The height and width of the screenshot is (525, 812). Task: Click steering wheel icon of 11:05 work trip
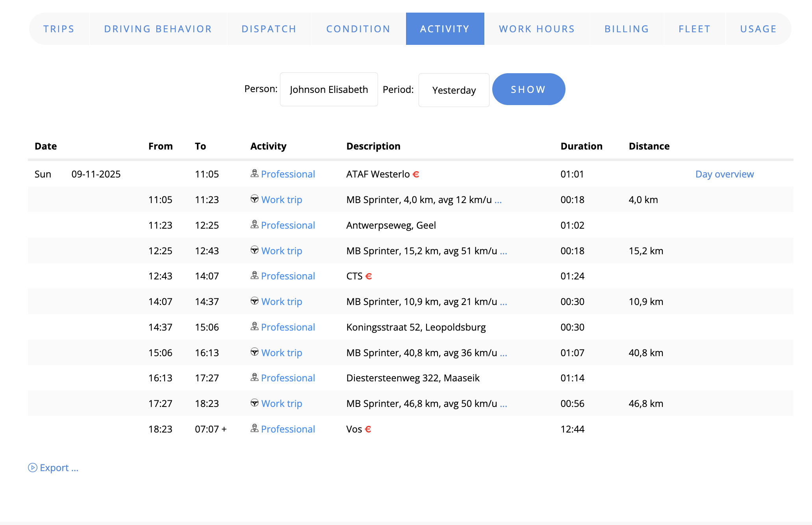[x=254, y=199]
